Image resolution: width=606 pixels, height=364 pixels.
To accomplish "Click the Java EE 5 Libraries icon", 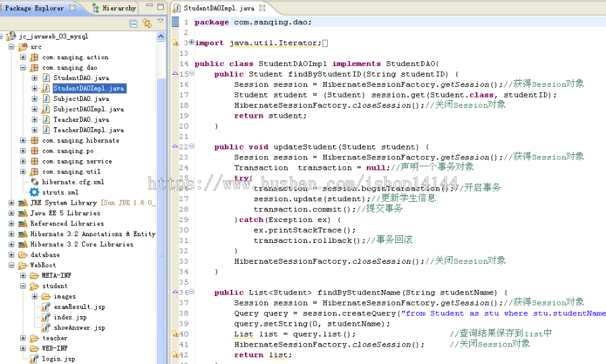I will pyautogui.click(x=23, y=213).
